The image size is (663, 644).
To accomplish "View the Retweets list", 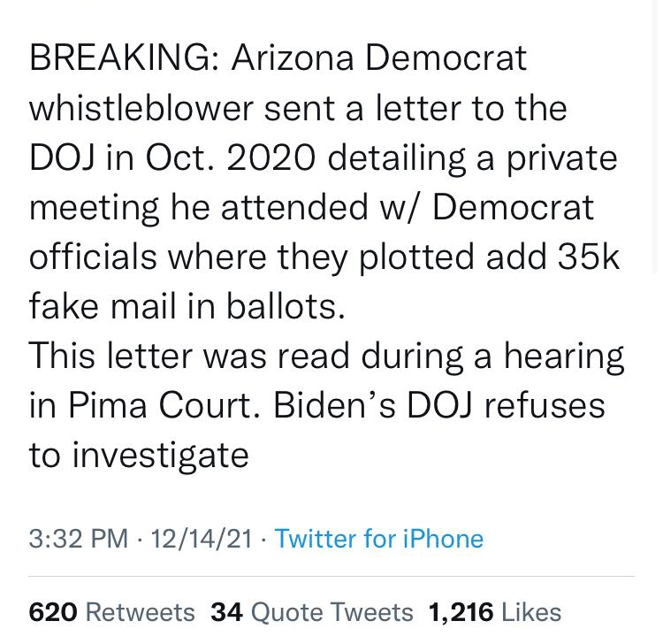I will coord(140,612).
